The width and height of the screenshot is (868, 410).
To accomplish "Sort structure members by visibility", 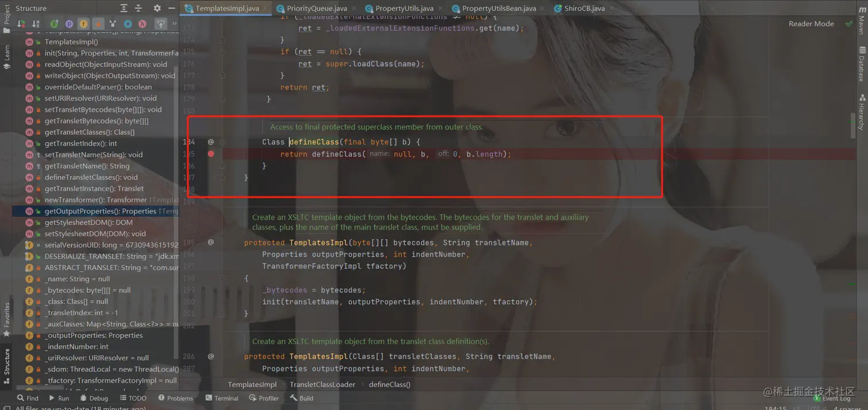I will [x=21, y=24].
